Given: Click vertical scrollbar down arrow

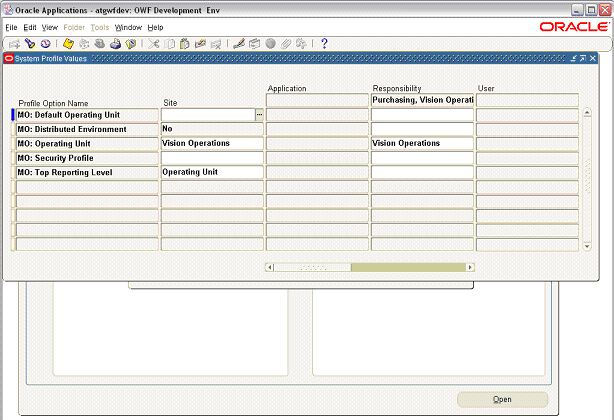Looking at the screenshot, I should (587, 246).
